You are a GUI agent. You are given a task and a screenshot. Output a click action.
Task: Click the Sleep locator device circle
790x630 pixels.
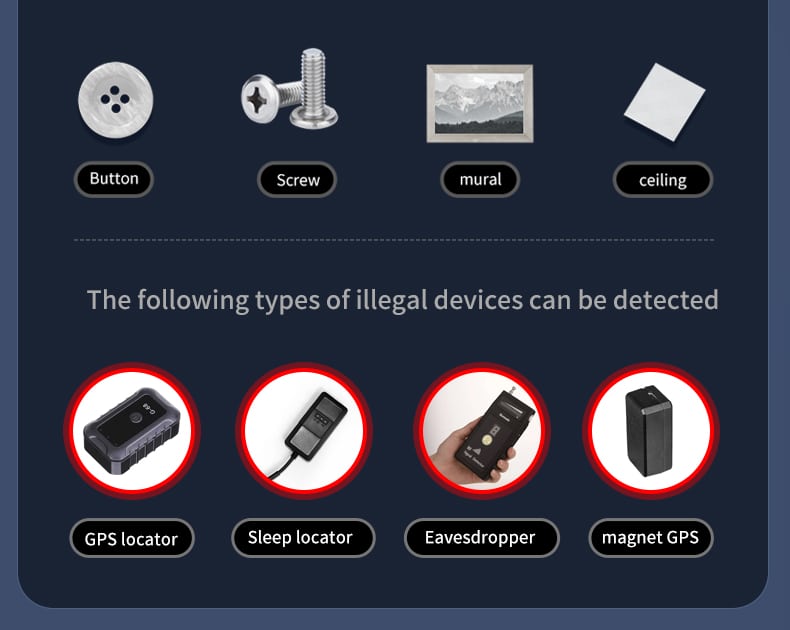click(x=304, y=430)
